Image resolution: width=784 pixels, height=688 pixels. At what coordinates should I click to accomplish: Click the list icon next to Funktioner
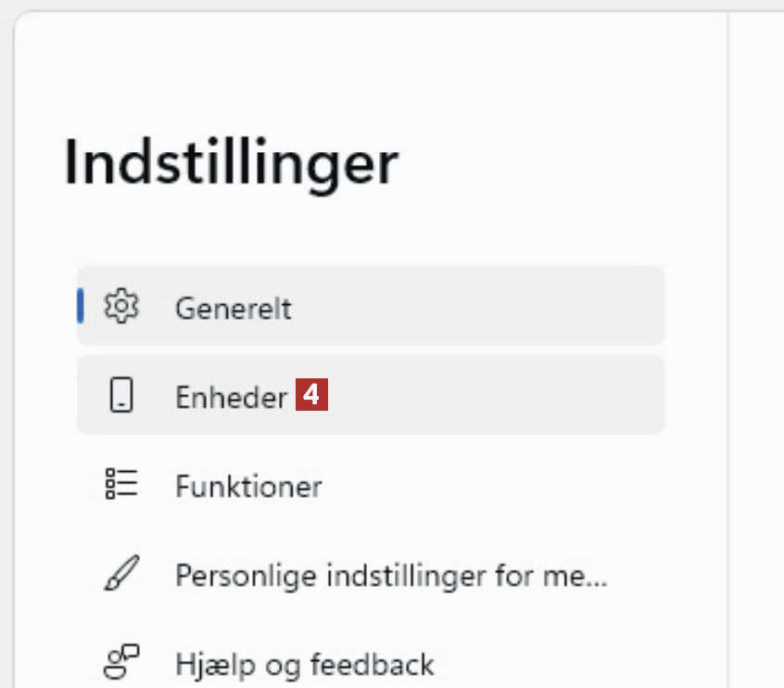120,485
